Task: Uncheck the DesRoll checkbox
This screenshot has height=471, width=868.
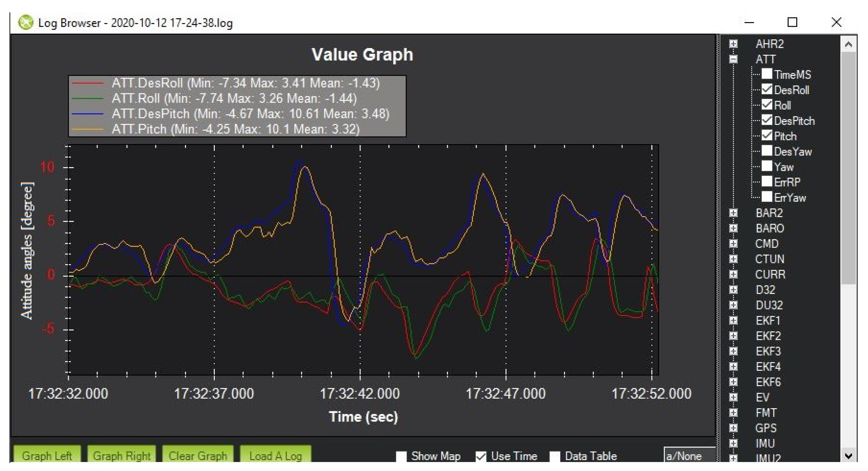Action: point(767,90)
